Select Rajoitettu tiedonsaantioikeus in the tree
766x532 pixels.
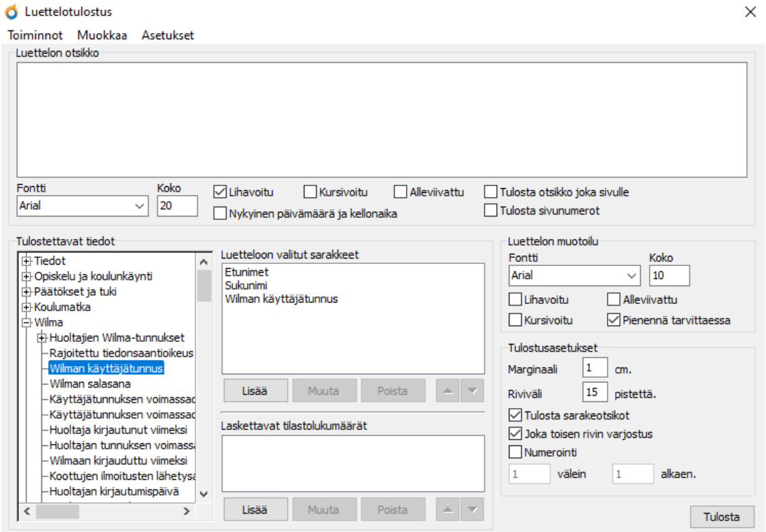tap(121, 353)
